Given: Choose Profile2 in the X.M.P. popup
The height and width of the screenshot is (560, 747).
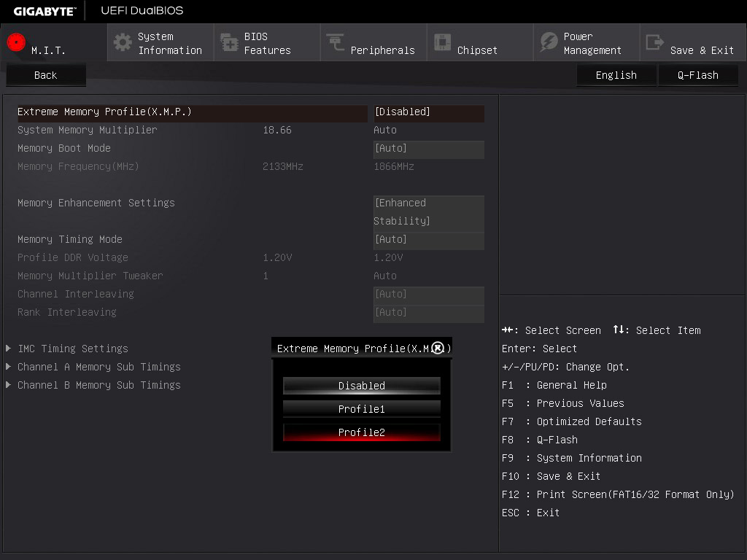Looking at the screenshot, I should [x=362, y=432].
